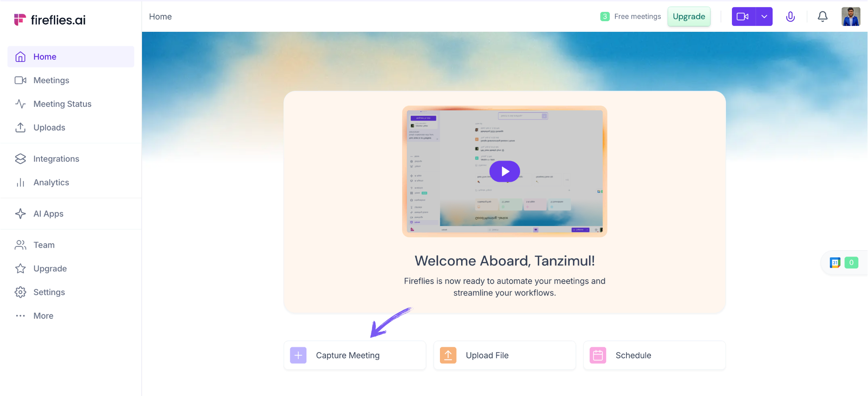Click the purple plus Capture Meeting icon
Image resolution: width=868 pixels, height=396 pixels.
[298, 355]
